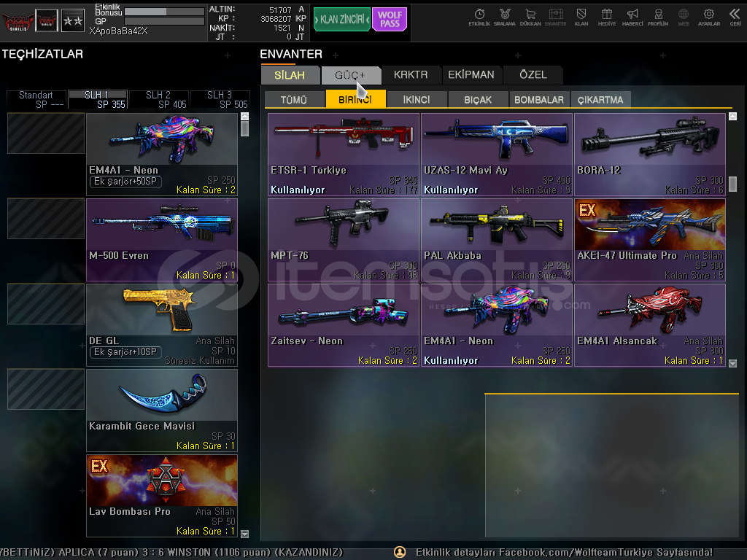Switch to the ÖZEL inventory tab
The image size is (747, 560).
tap(533, 75)
